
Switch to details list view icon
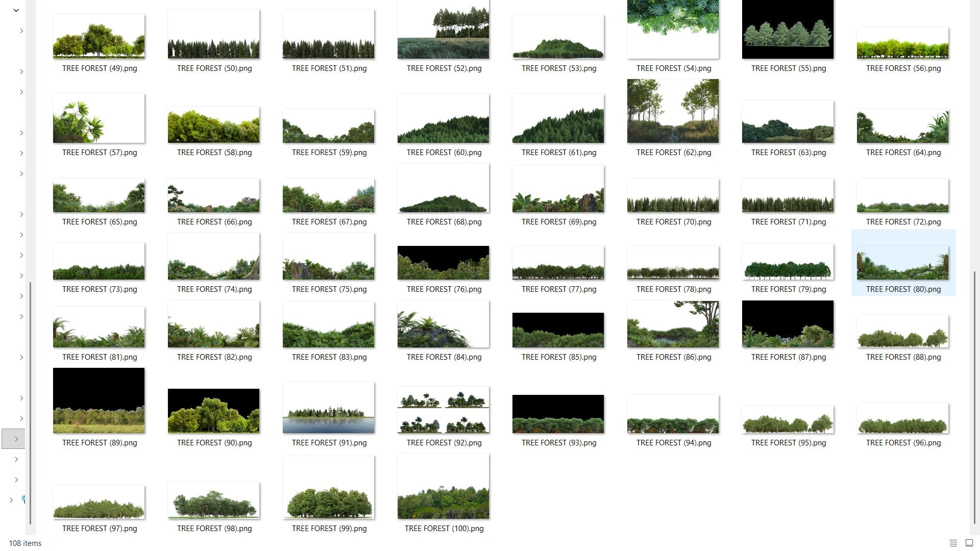pyautogui.click(x=953, y=543)
